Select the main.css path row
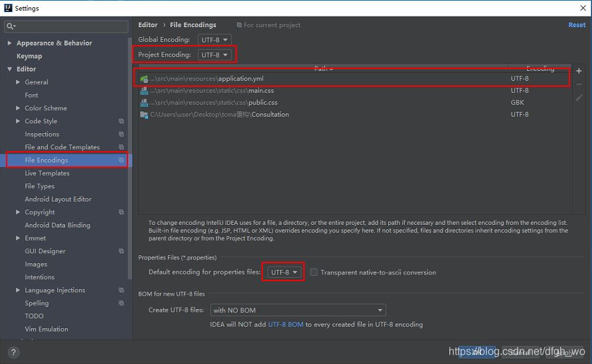The height and width of the screenshot is (364, 592). tap(354, 91)
